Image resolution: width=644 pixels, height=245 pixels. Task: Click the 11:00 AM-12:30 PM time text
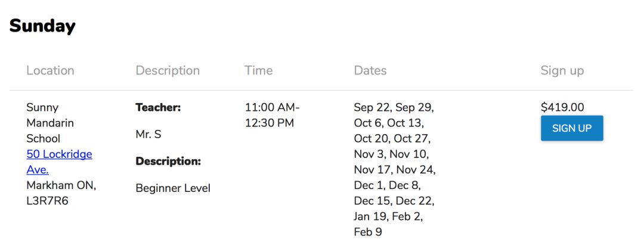273,115
